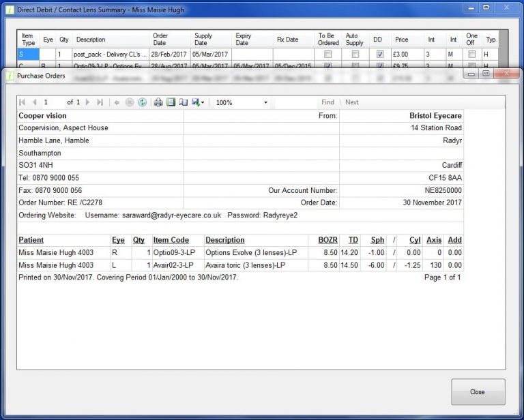The width and height of the screenshot is (524, 420).
Task: Go to previous page of report
Action: [34, 102]
